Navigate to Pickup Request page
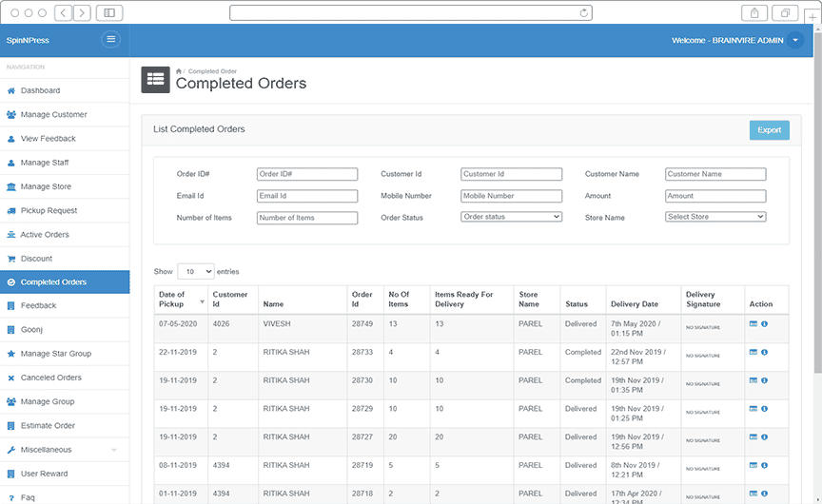Screen dimensions: 822x504 coord(49,211)
